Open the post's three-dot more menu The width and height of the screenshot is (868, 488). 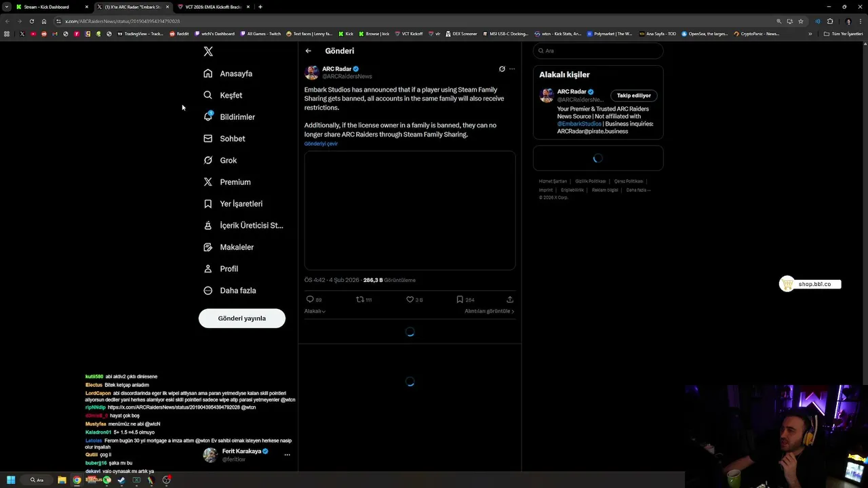tap(512, 68)
